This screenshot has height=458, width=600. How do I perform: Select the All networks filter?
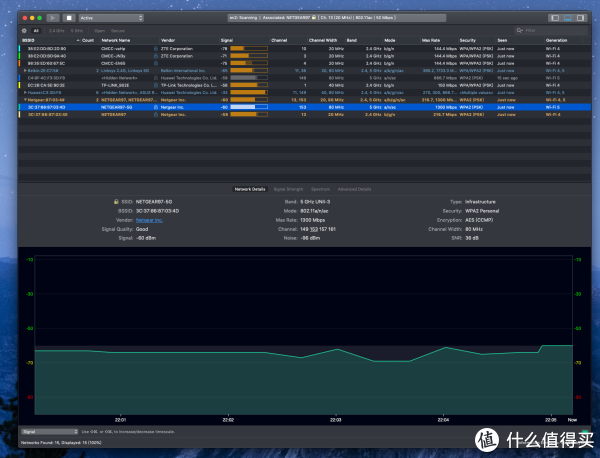[x=36, y=31]
